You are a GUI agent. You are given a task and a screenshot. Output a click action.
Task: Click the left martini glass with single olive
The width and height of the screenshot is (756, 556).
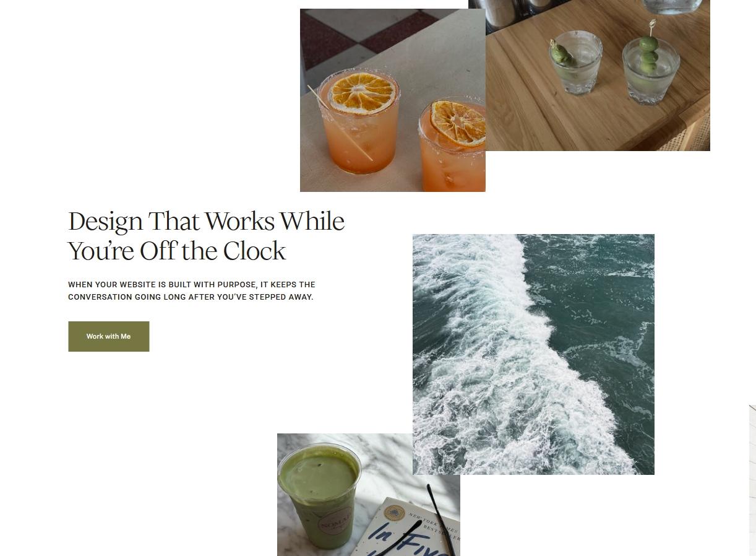click(x=576, y=62)
